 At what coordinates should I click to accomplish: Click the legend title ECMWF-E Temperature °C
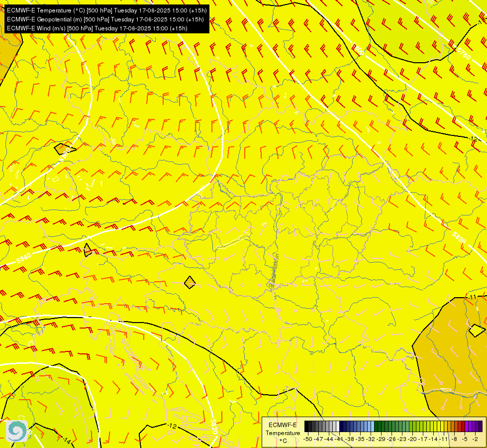(x=283, y=433)
